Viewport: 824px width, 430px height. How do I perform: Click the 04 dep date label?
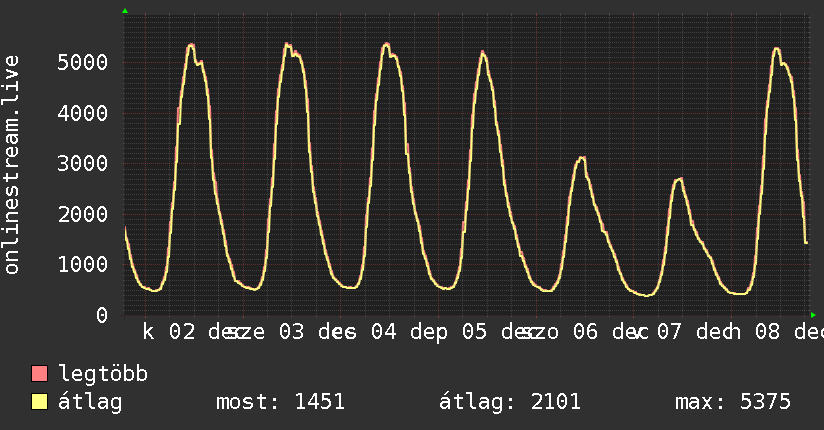(409, 333)
